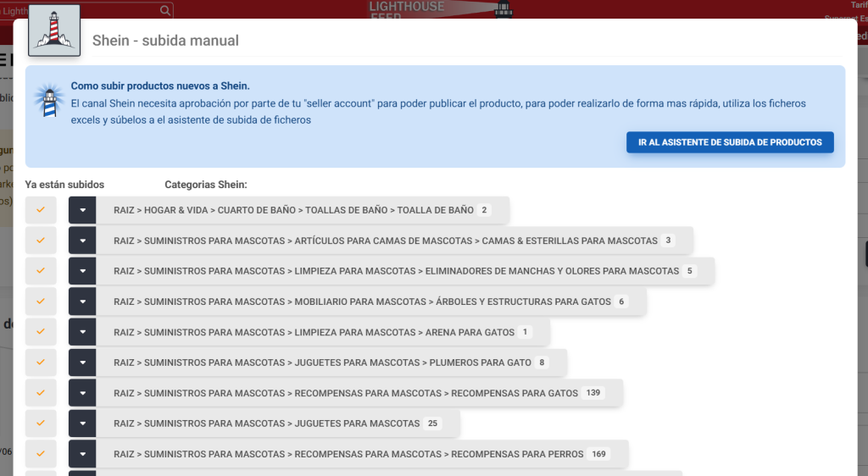Toggle uploaded check for Toalla de Baño row
The width and height of the screenshot is (868, 476).
point(41,210)
